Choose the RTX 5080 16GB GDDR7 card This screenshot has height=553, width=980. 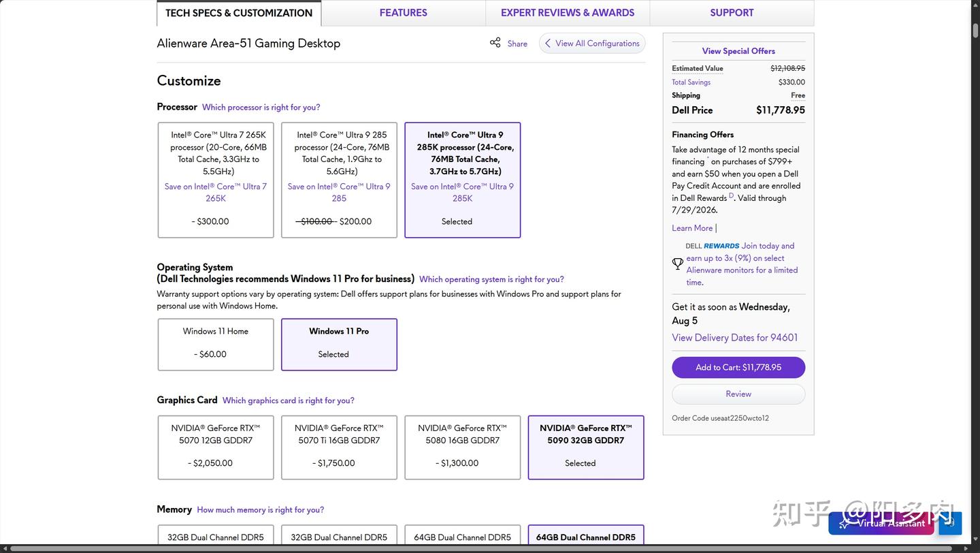tap(463, 447)
